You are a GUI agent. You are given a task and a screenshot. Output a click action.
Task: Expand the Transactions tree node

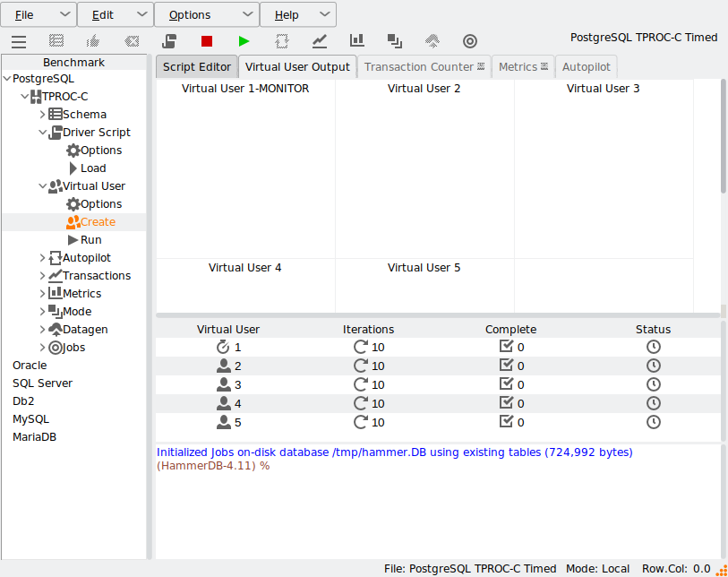pos(42,276)
